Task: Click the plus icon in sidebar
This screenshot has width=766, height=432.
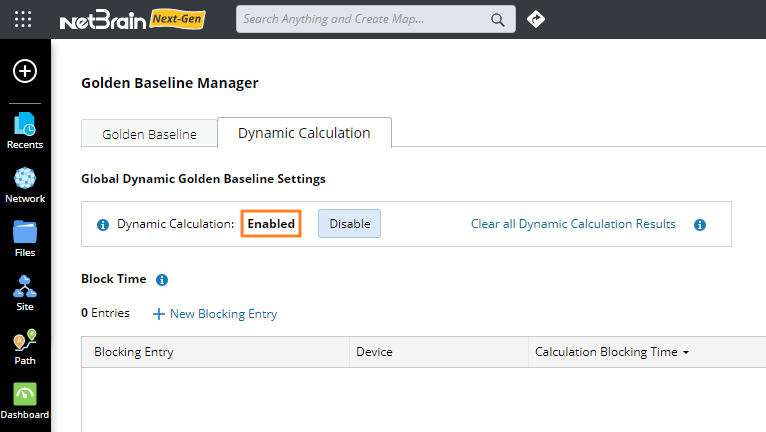Action: (x=25, y=71)
